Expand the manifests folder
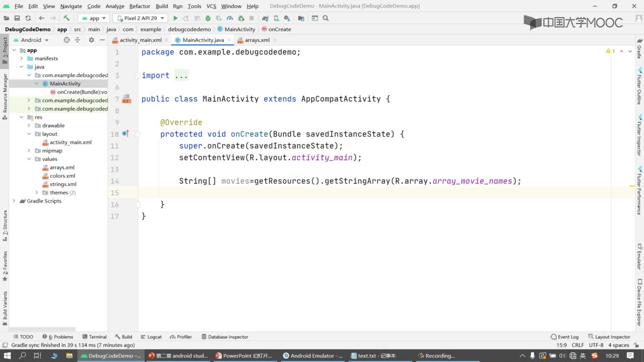 click(22, 58)
